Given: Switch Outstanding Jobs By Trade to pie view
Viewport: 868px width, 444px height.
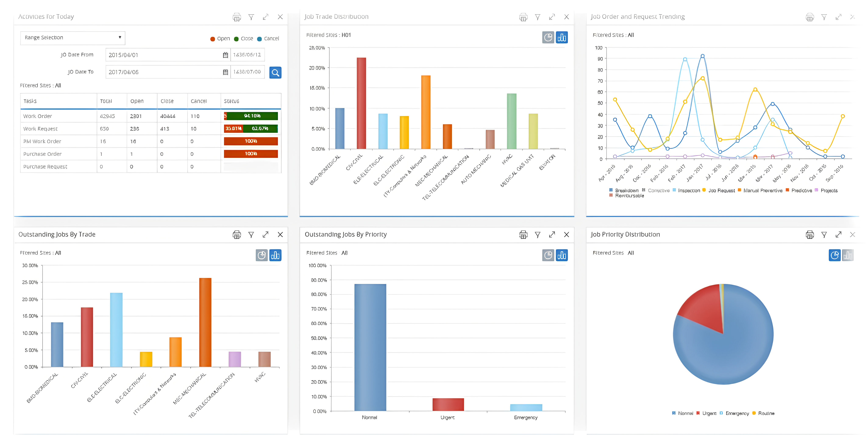Looking at the screenshot, I should pyautogui.click(x=262, y=255).
